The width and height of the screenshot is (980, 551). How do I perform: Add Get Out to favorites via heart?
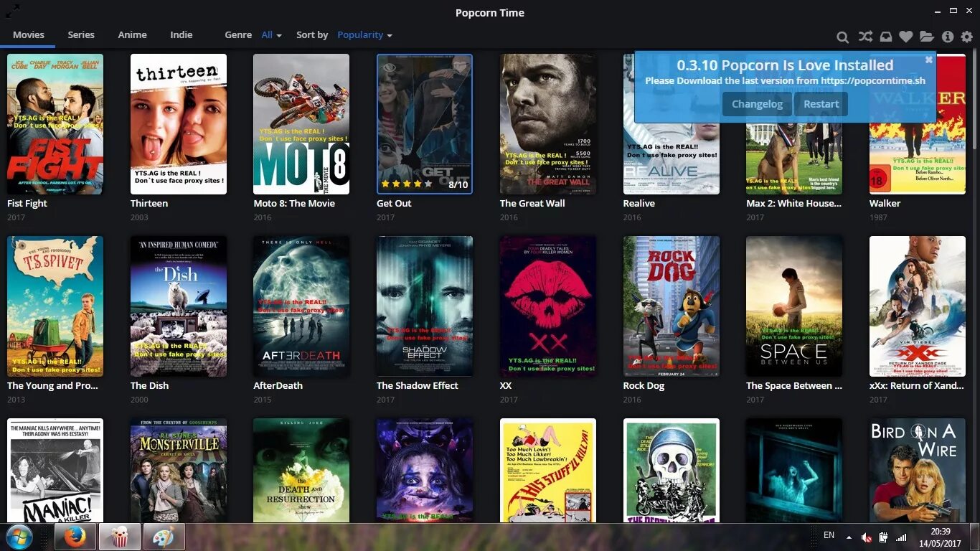(461, 65)
